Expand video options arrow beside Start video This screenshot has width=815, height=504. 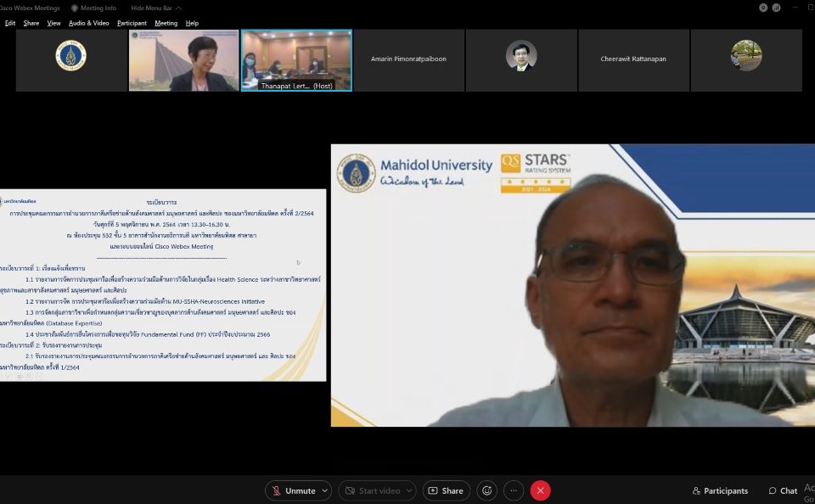pyautogui.click(x=409, y=490)
